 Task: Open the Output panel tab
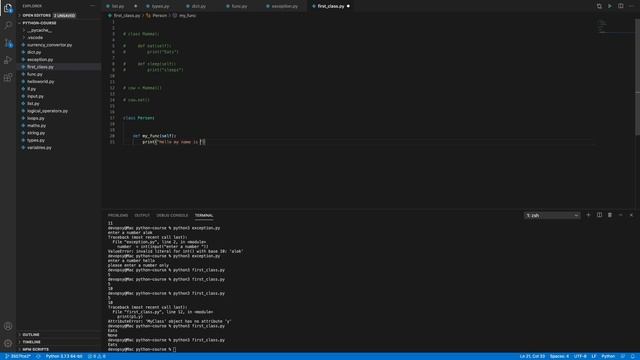coord(142,215)
